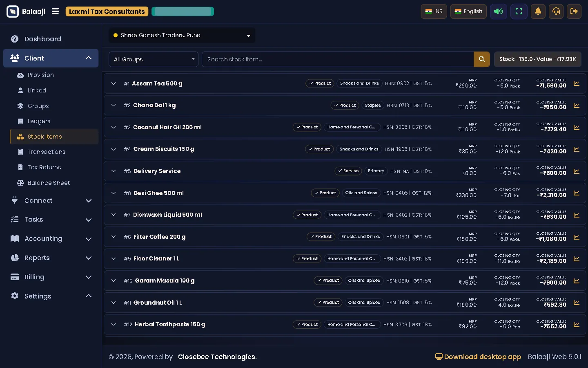This screenshot has width=588, height=368.
Task: Collapse the Client sidebar section
Action: [51, 58]
